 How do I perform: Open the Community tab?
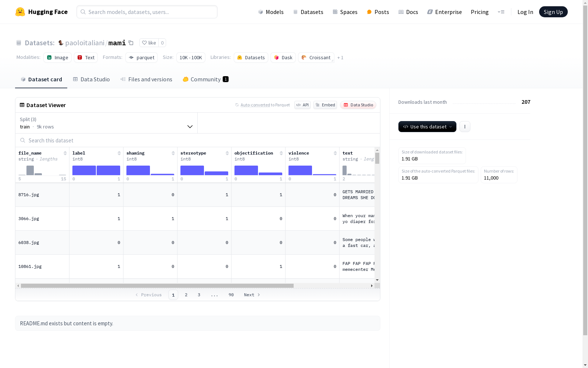pos(205,79)
